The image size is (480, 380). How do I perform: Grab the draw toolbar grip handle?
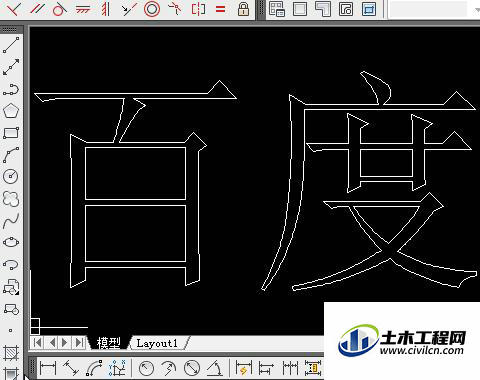click(9, 30)
